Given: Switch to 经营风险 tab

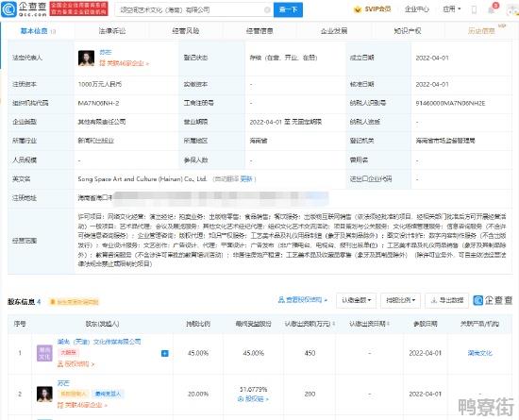Looking at the screenshot, I should [186, 31].
